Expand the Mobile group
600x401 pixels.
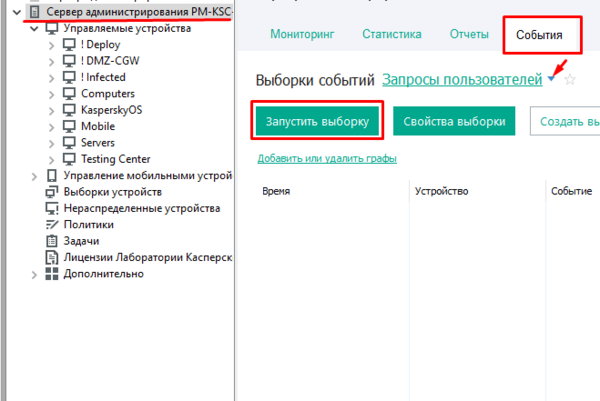point(52,127)
